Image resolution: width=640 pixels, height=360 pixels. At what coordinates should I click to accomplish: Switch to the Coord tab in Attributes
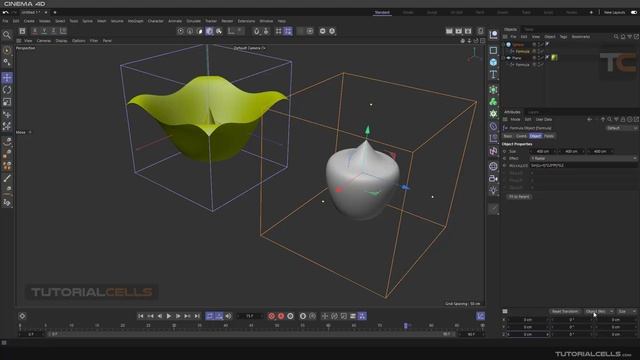point(521,136)
